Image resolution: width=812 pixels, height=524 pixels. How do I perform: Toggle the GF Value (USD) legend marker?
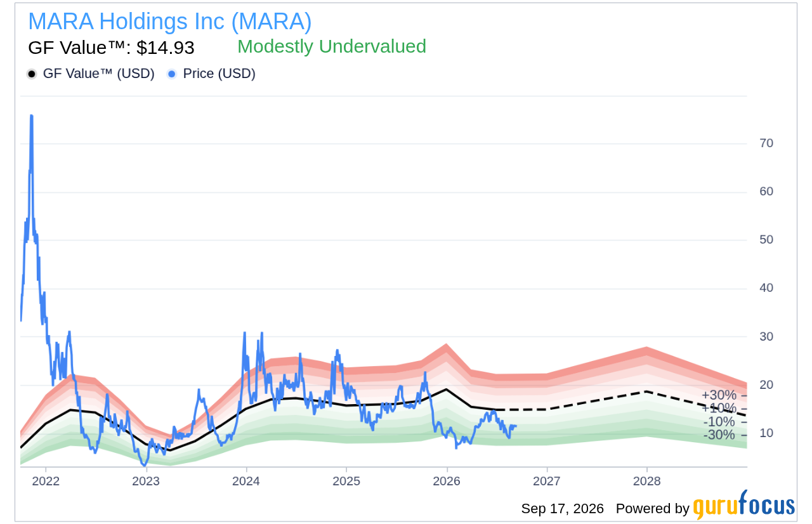pos(91,74)
